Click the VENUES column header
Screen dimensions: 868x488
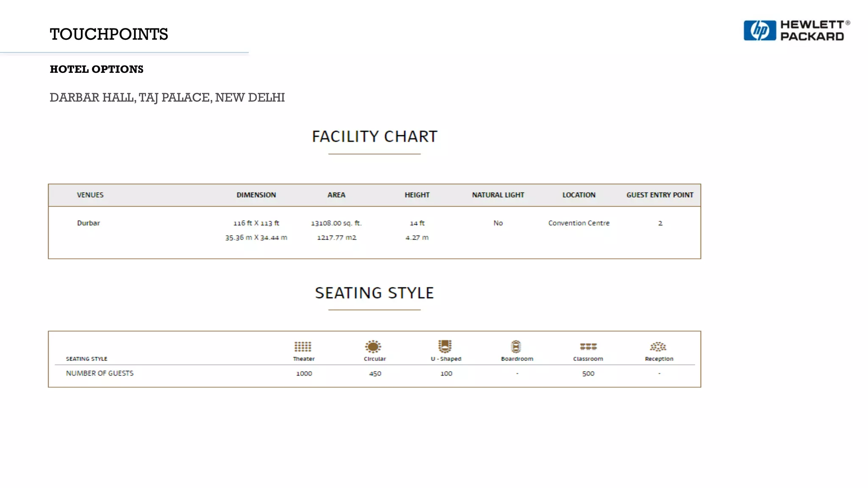tap(90, 195)
